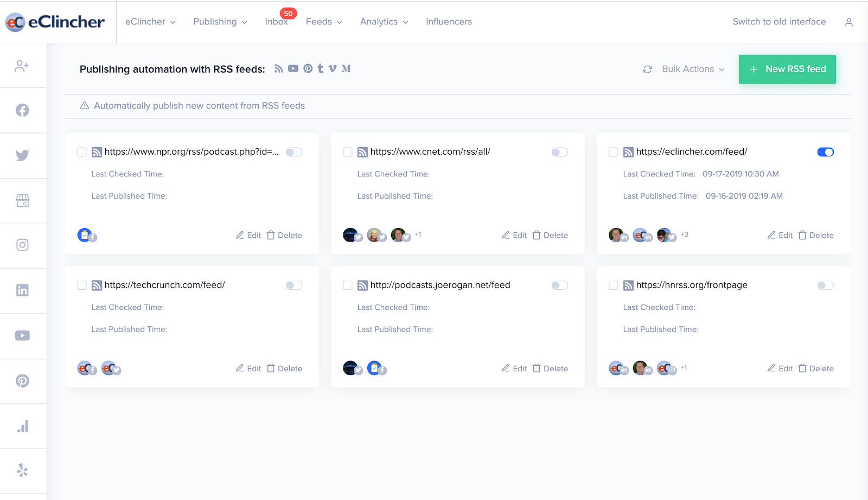Disable the eclincher.com feed toggle
The height and width of the screenshot is (500, 868).
tap(826, 152)
